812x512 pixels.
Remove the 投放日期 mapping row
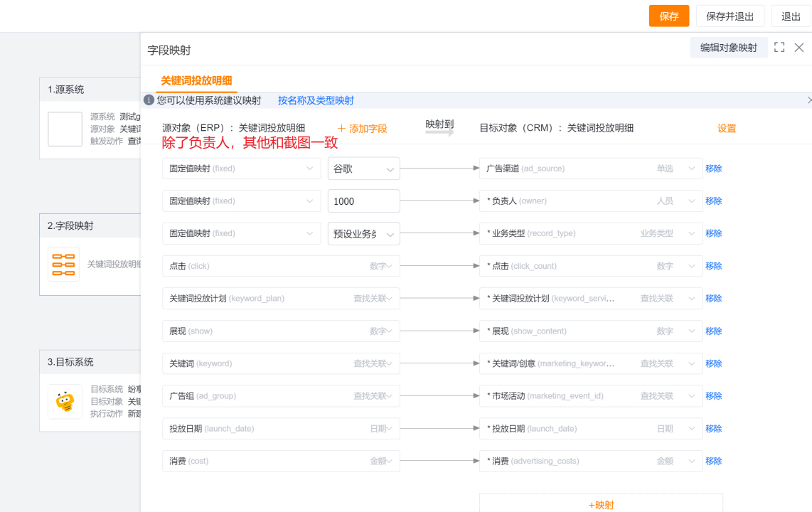pyautogui.click(x=713, y=429)
